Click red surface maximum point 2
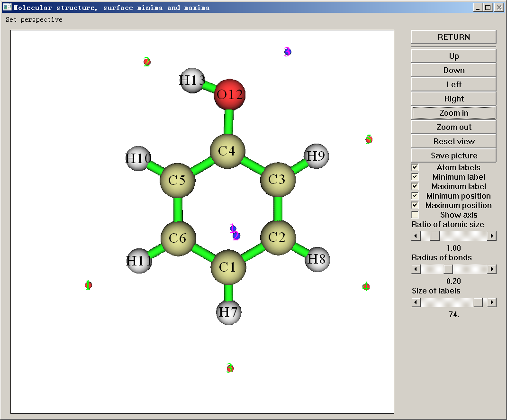This screenshot has width=507, height=420. tap(147, 62)
